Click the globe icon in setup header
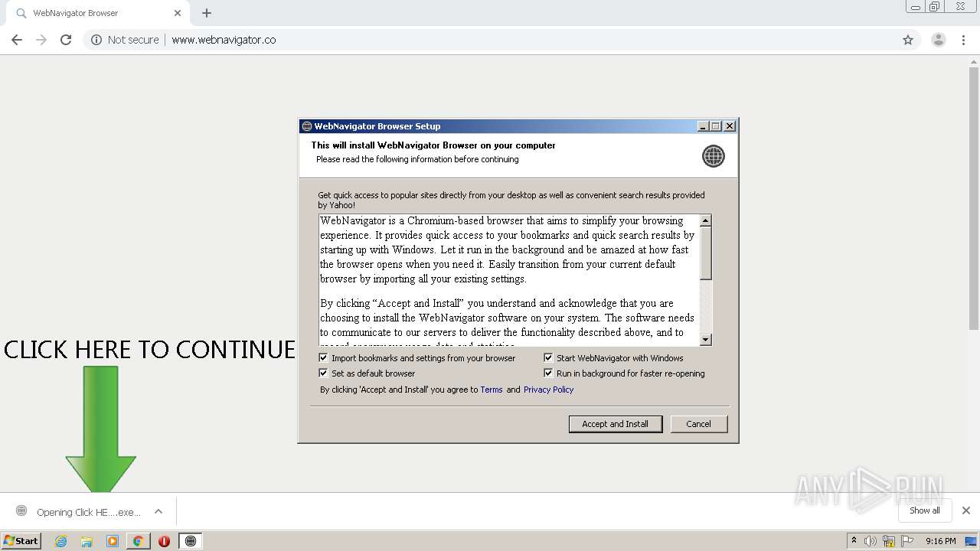Image resolution: width=980 pixels, height=551 pixels. coord(713,156)
